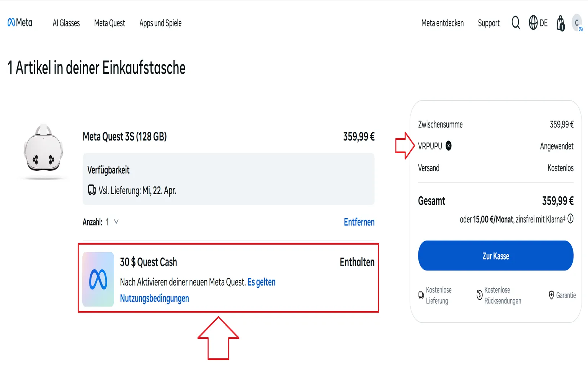Click the delivery truck icon by Vsl. Lieferung
Image resolution: width=588 pixels, height=392 pixels.
(92, 190)
